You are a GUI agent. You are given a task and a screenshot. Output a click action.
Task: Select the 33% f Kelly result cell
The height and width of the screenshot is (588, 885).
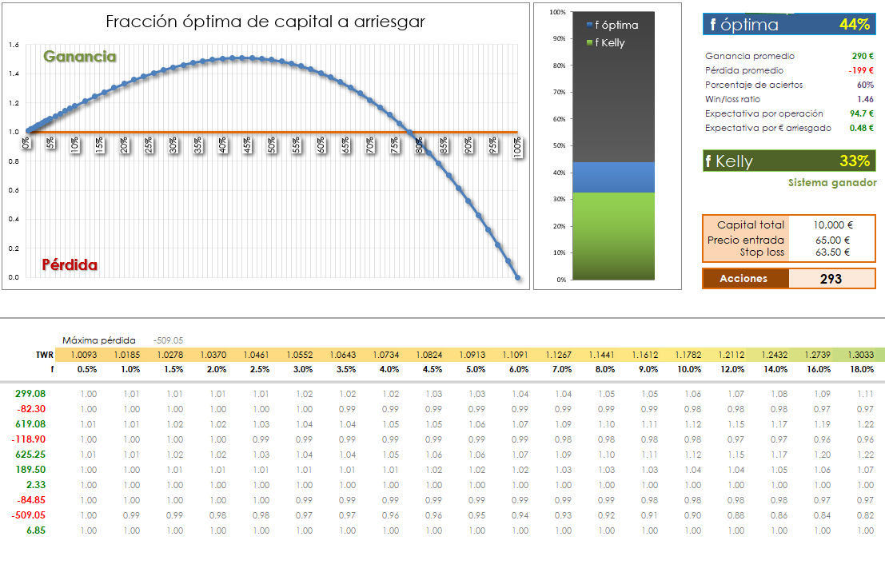pyautogui.click(x=854, y=161)
